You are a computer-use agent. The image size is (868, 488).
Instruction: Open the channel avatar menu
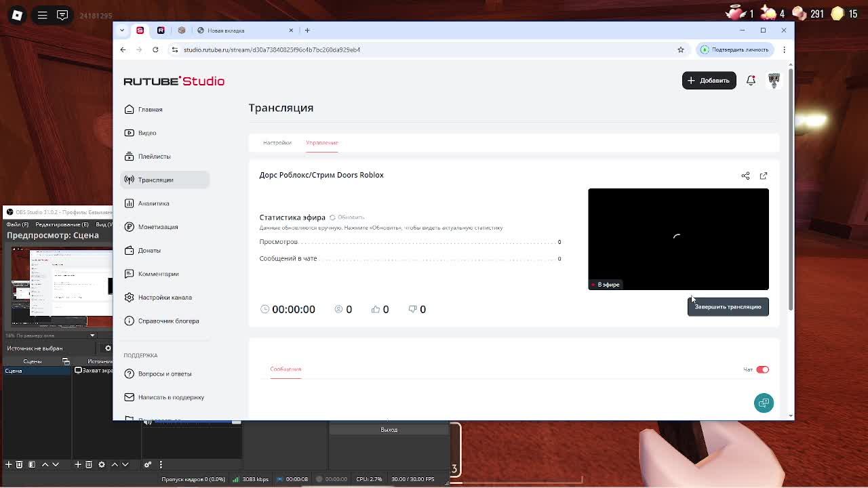point(774,81)
